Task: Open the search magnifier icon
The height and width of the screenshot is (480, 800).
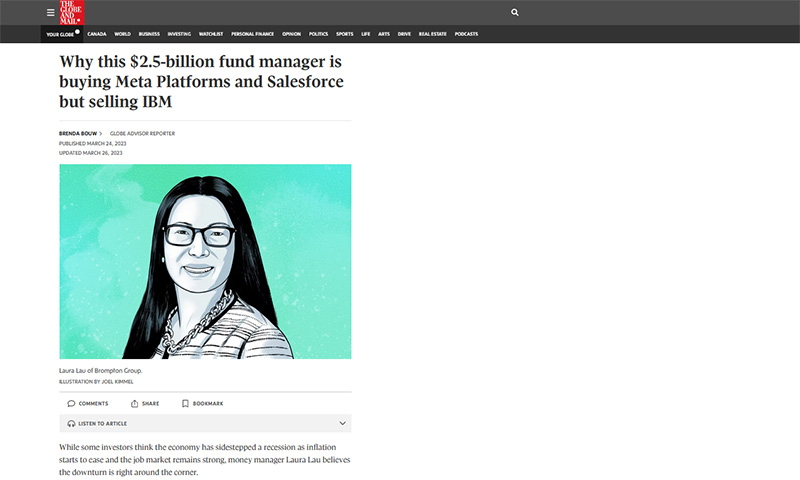Action: pos(515,12)
